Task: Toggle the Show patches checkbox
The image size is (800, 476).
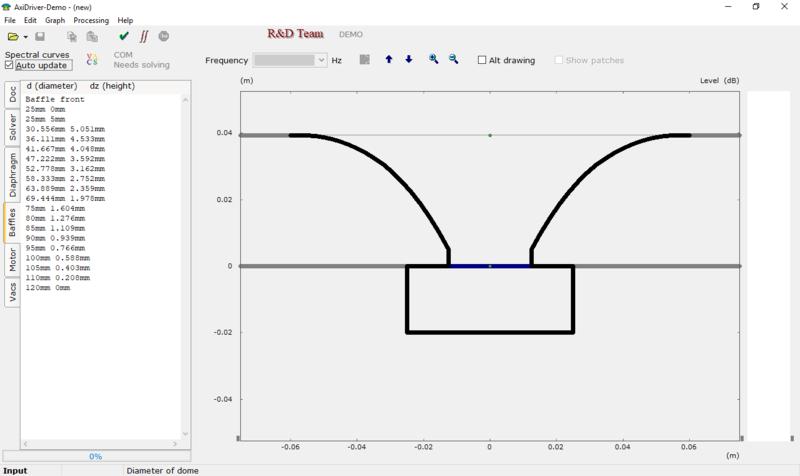Action: tap(559, 60)
